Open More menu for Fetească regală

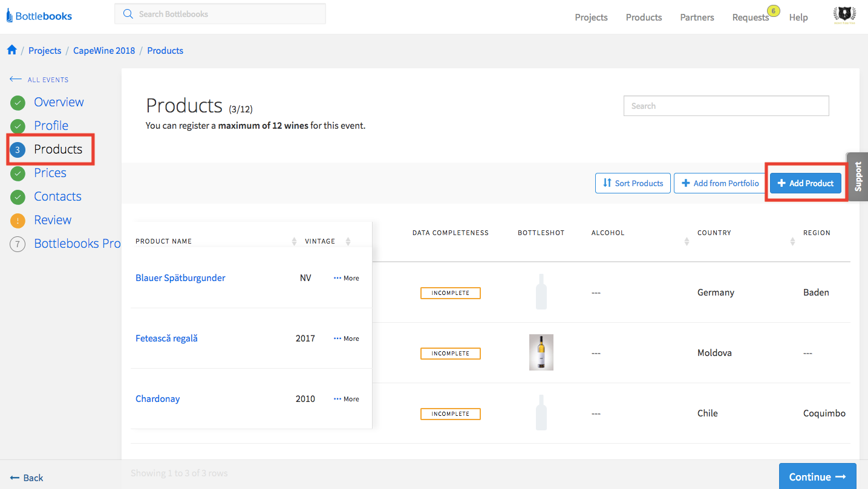(x=347, y=338)
